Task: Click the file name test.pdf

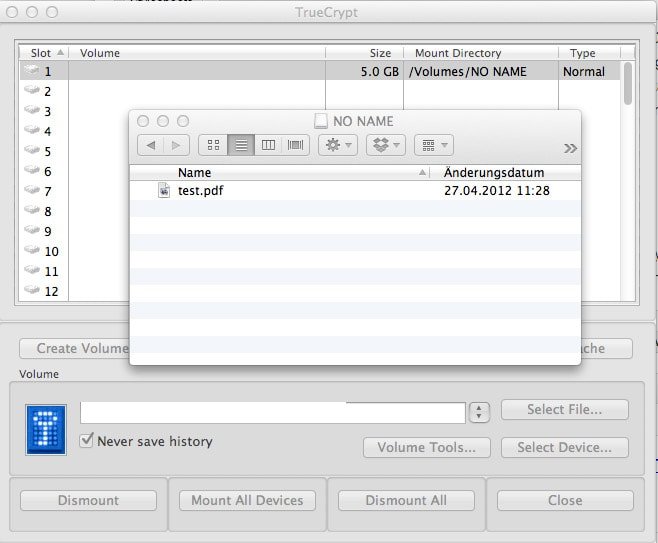Action: (201, 191)
